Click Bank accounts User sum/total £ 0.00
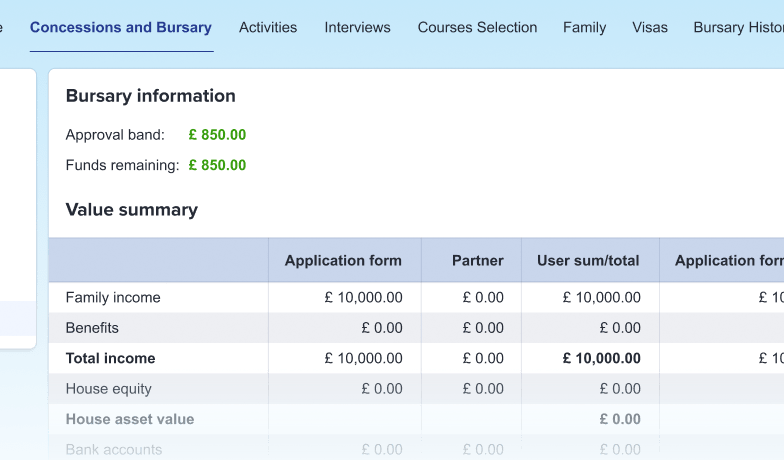The image size is (784, 460). [x=620, y=450]
